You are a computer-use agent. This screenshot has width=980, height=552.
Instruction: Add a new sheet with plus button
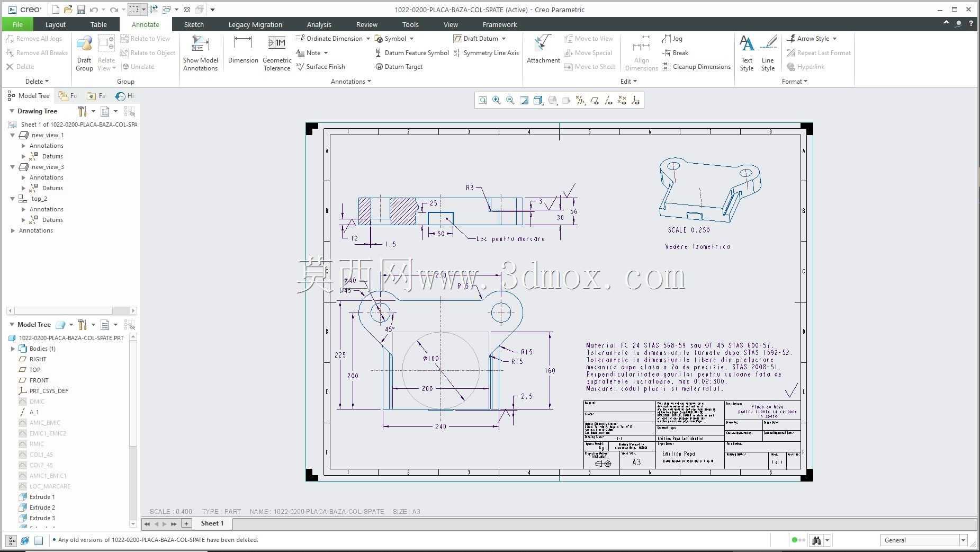186,523
